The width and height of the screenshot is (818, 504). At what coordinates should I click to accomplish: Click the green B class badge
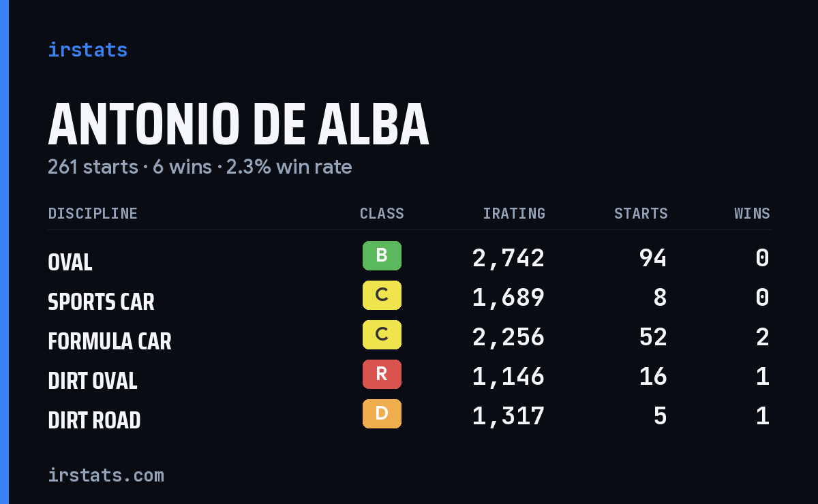tap(382, 255)
